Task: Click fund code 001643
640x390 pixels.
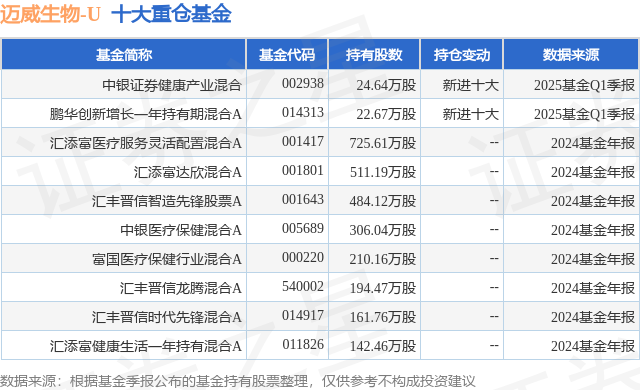Action: coord(303,199)
